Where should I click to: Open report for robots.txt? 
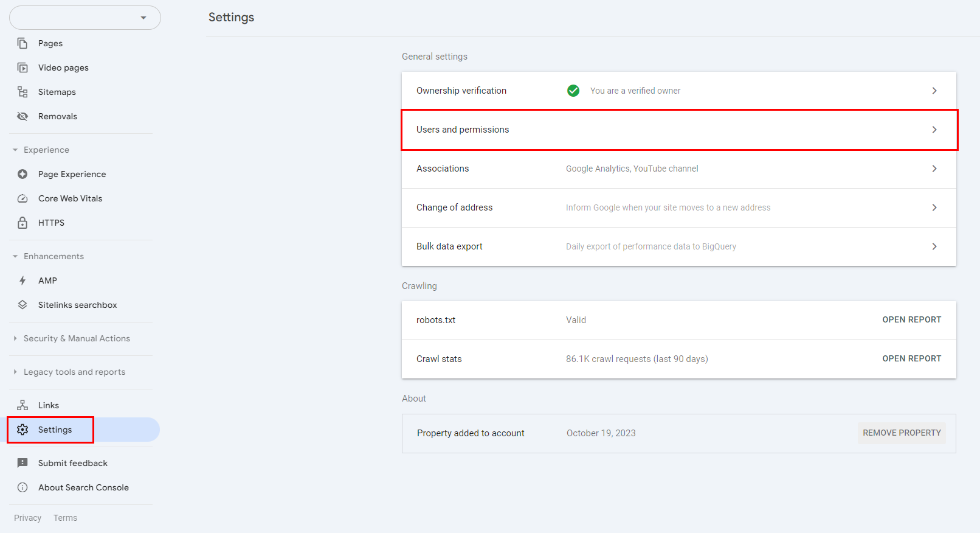pos(911,320)
